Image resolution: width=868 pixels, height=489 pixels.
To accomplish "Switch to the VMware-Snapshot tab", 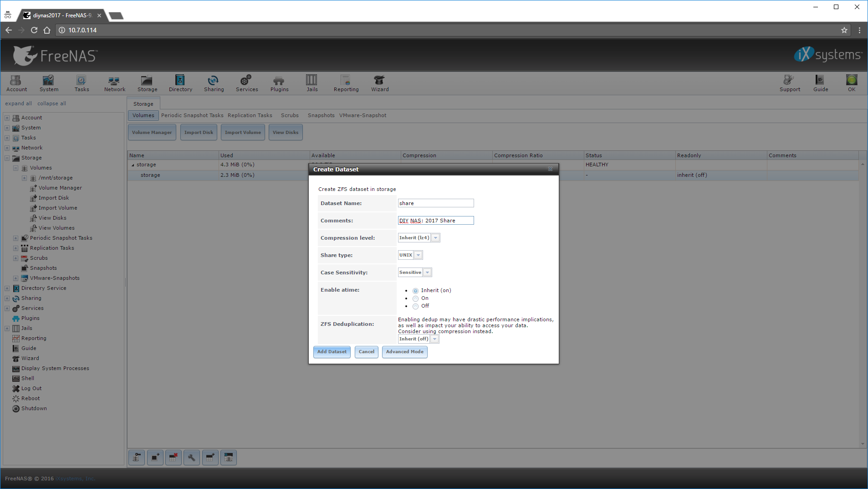I will (x=363, y=115).
